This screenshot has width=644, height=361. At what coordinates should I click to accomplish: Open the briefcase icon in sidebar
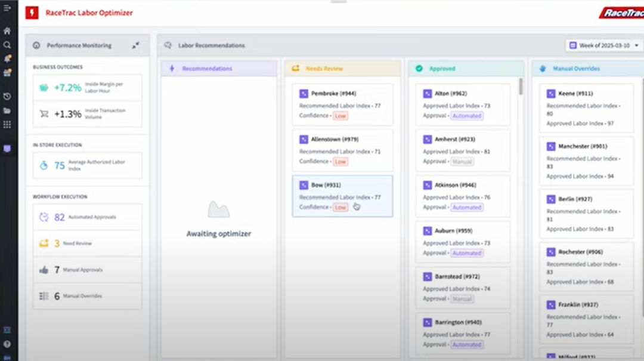pyautogui.click(x=7, y=73)
